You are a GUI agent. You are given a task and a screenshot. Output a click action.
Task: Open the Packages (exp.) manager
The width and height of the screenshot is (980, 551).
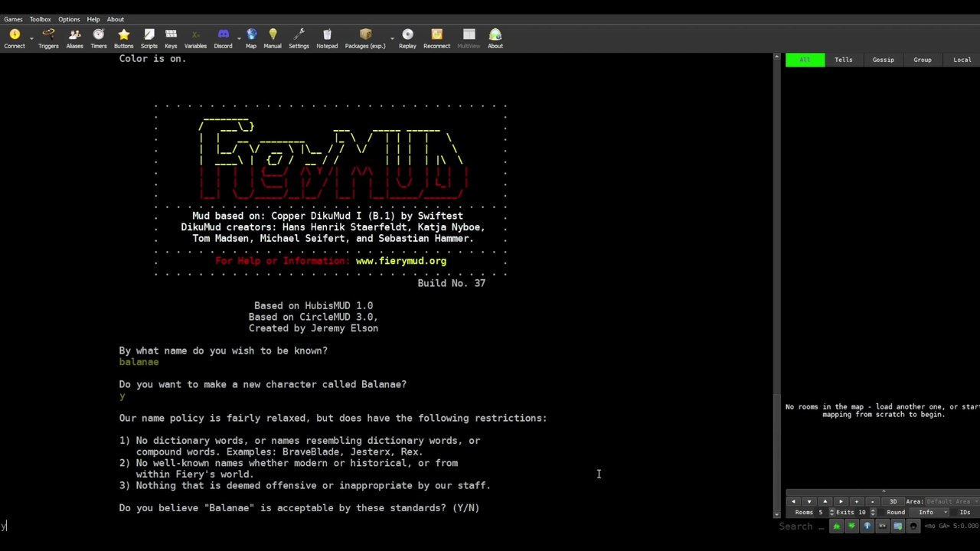tap(365, 38)
